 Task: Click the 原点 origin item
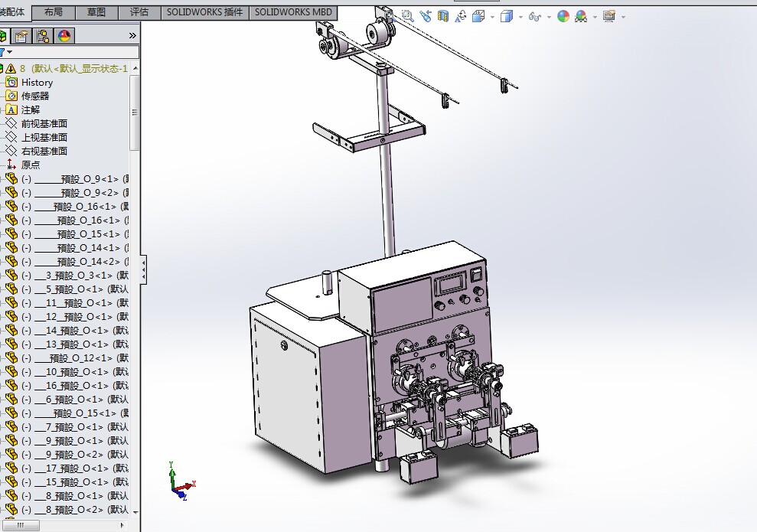click(31, 165)
